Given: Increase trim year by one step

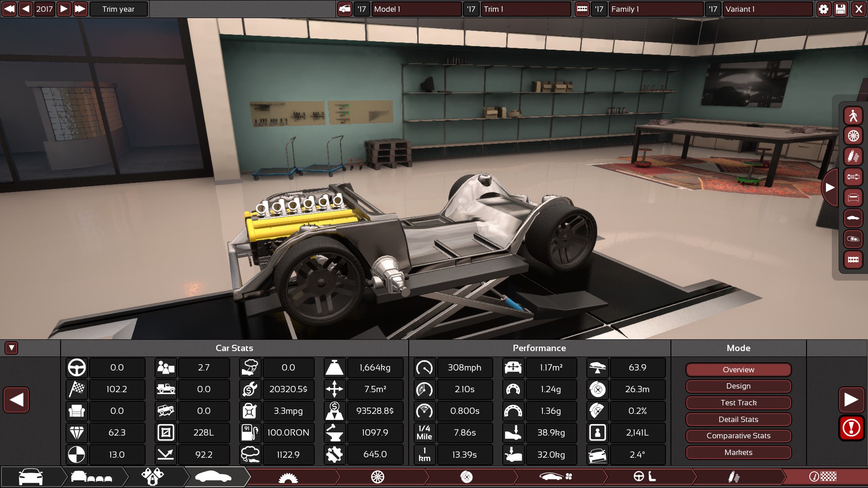Looking at the screenshot, I should (x=64, y=9).
